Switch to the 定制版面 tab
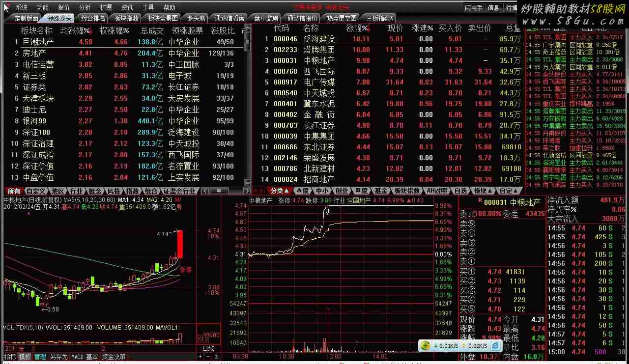 26,18
